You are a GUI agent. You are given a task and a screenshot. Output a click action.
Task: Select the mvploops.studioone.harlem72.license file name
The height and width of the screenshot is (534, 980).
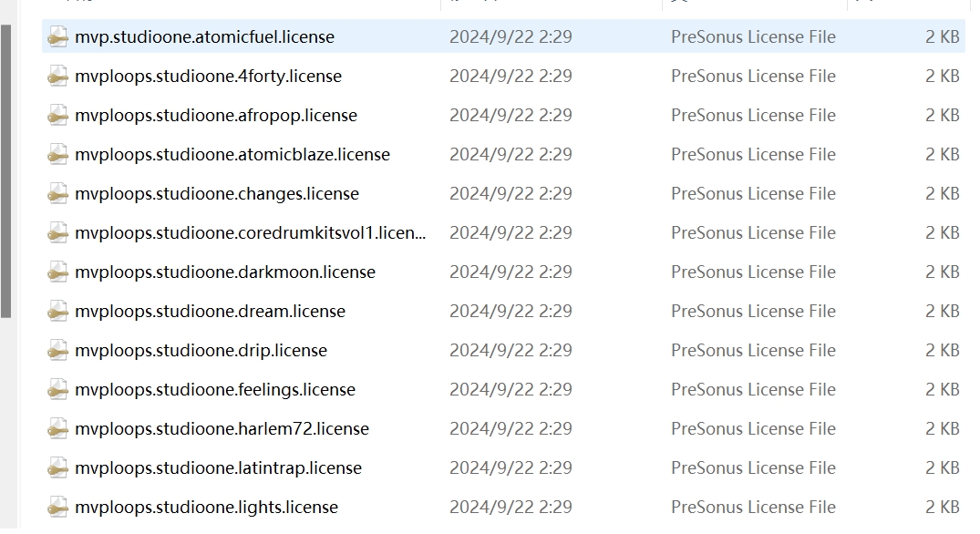222,429
